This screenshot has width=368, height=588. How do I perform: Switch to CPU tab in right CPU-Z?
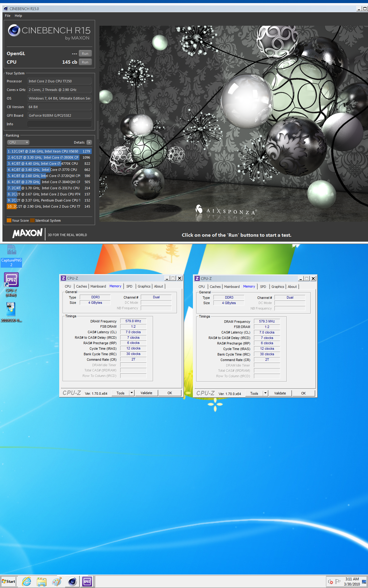point(201,287)
